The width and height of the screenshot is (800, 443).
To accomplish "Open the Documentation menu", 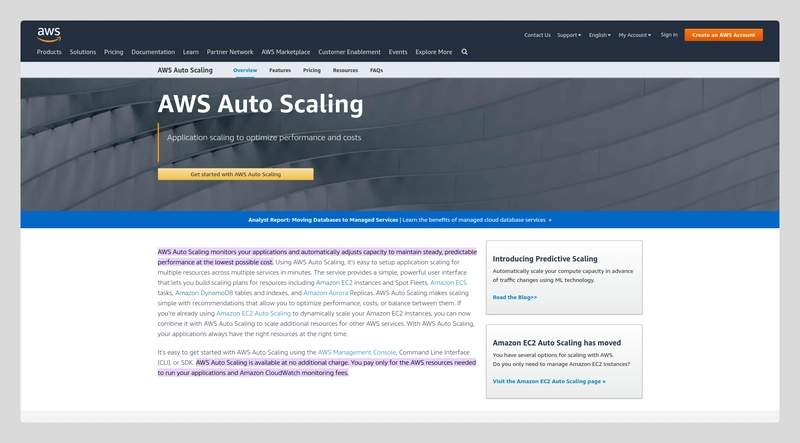I will click(x=153, y=52).
